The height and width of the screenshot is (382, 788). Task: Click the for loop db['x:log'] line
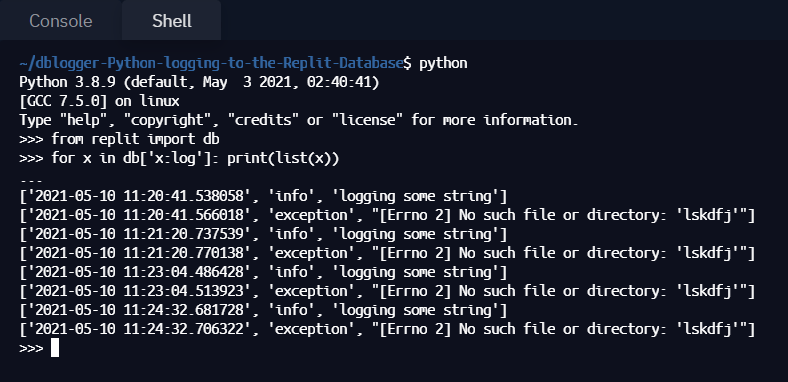coord(179,158)
